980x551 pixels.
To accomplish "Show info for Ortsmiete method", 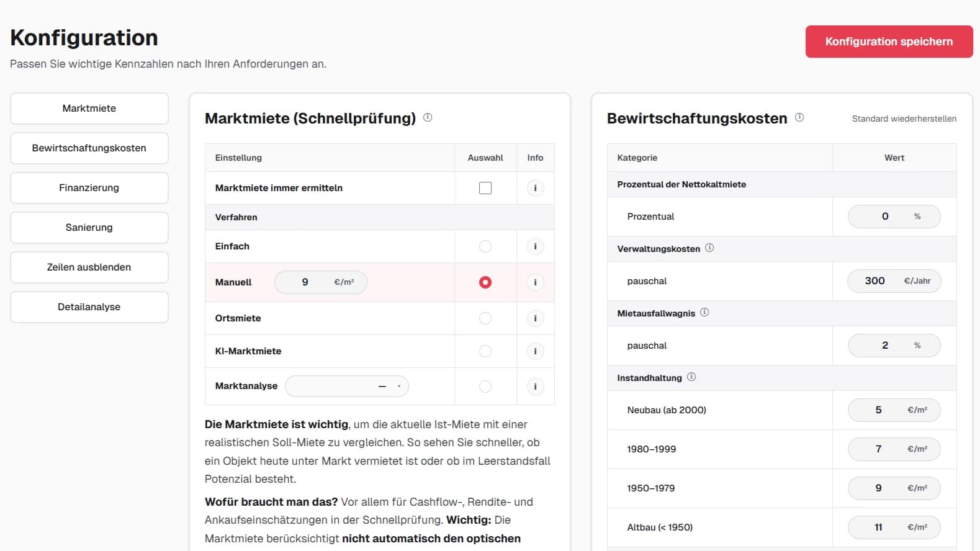I will [535, 318].
